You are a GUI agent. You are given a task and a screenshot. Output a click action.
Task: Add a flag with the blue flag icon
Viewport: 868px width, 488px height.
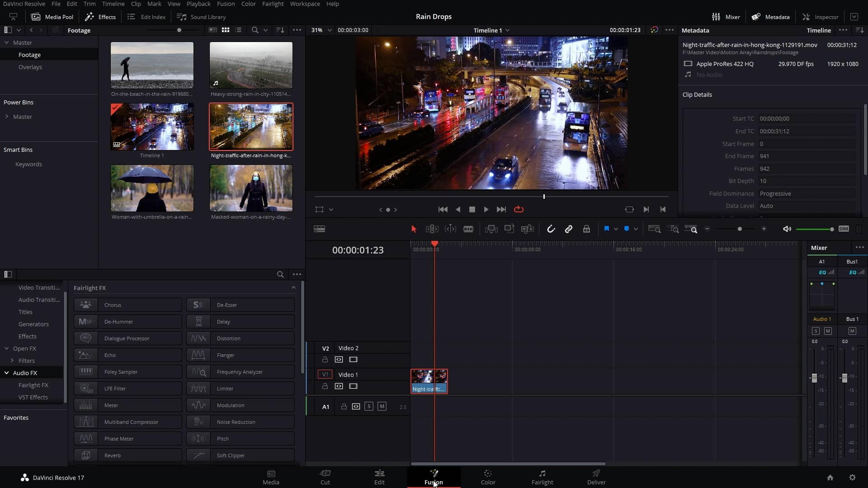(x=607, y=229)
